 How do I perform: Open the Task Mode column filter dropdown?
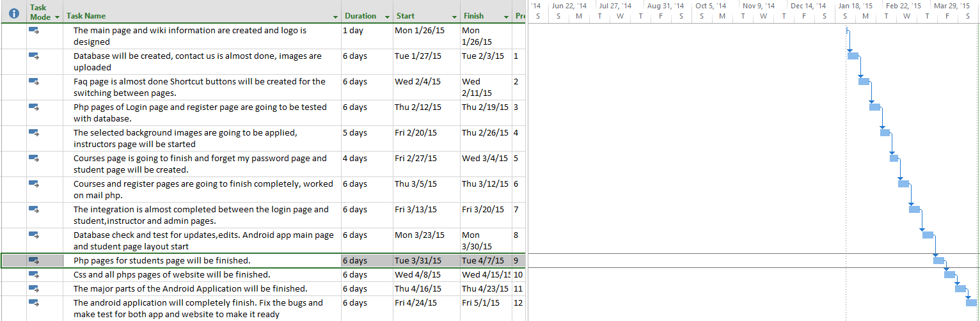click(58, 17)
